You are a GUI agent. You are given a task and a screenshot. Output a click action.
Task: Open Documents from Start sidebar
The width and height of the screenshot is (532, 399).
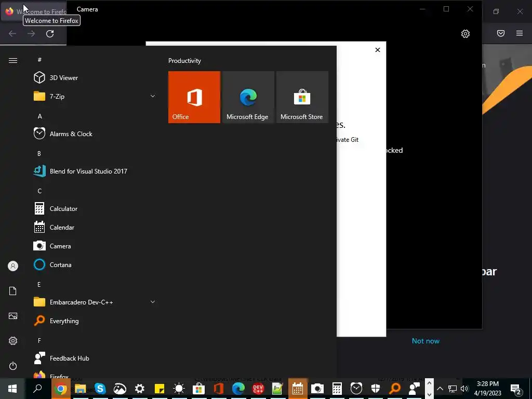[x=13, y=291]
